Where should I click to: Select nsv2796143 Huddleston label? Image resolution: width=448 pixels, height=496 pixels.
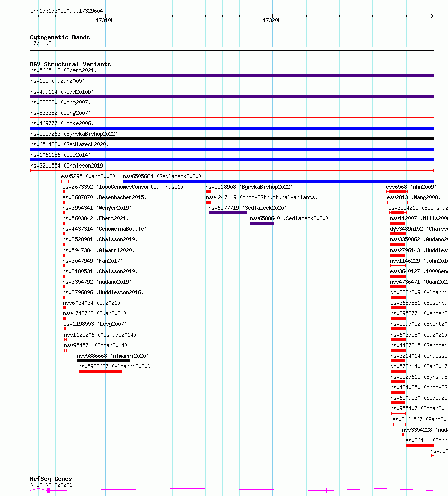click(419, 250)
